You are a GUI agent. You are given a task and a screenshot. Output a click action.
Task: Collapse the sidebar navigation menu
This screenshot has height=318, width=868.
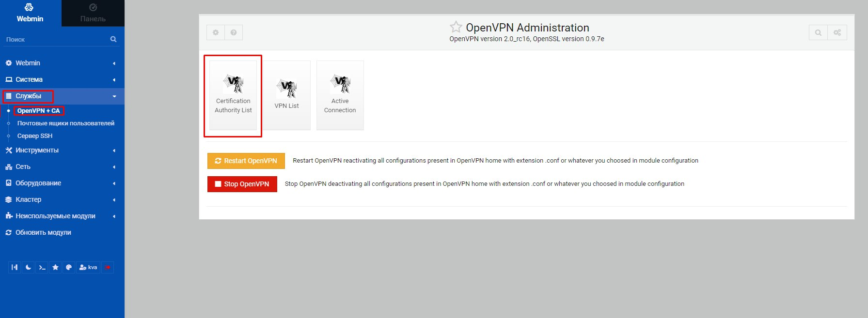coord(15,267)
